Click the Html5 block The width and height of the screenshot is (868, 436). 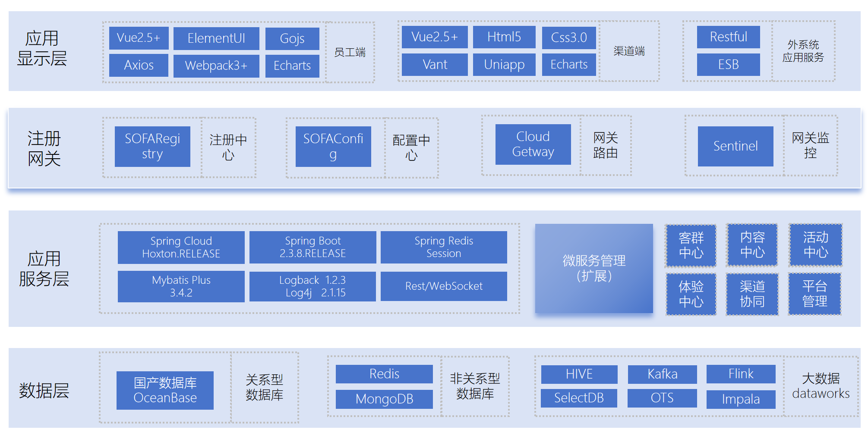click(x=504, y=37)
